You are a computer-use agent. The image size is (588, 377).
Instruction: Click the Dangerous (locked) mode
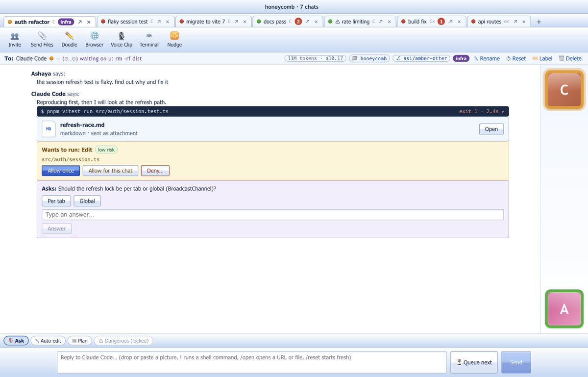point(123,341)
